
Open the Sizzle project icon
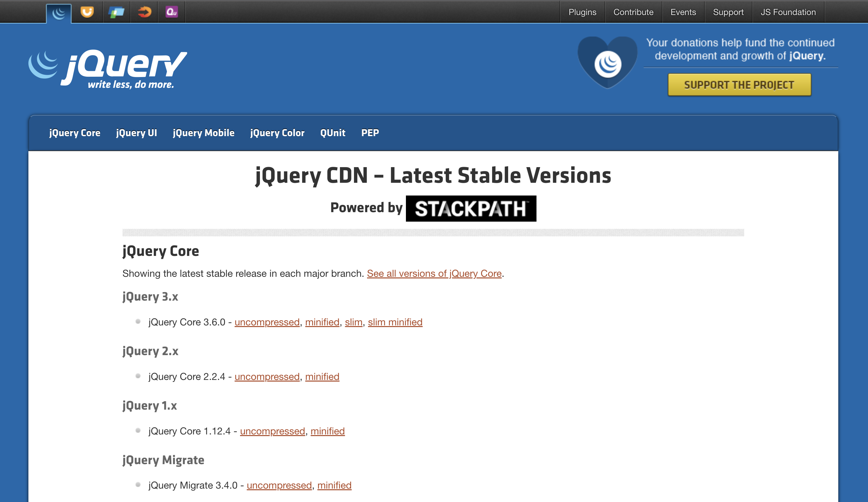pos(144,12)
